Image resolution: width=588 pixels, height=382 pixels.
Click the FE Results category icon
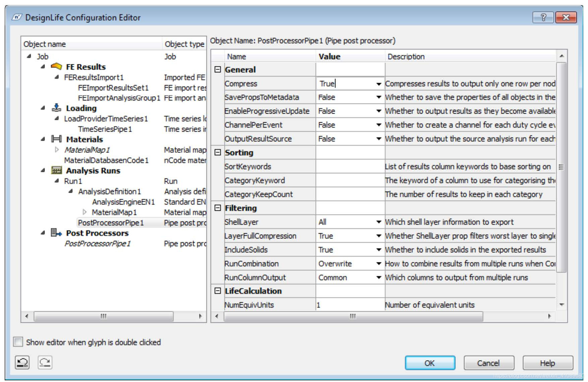pyautogui.click(x=56, y=66)
